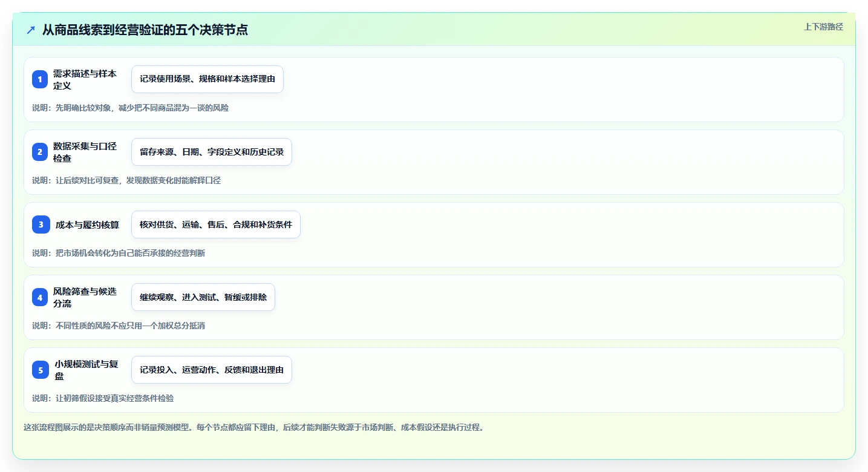The width and height of the screenshot is (868, 472).
Task: Select the 记录投入、运营动作、反馈和退出理由 chip
Action: tap(212, 370)
